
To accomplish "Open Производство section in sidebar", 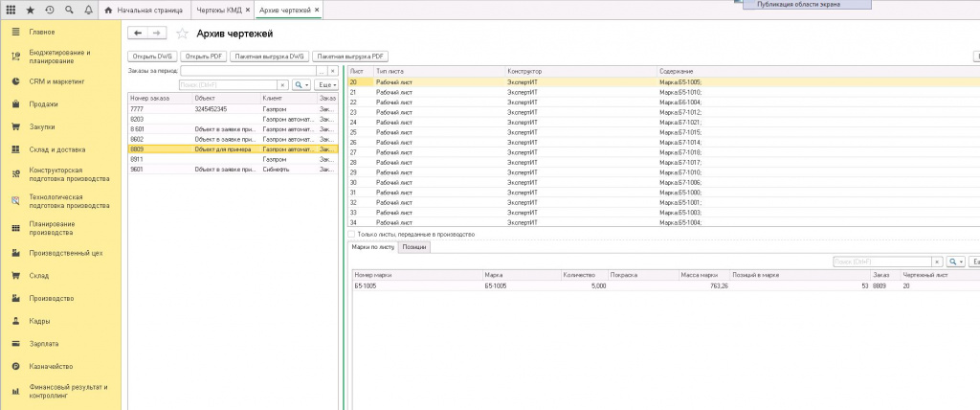I will coord(52,299).
